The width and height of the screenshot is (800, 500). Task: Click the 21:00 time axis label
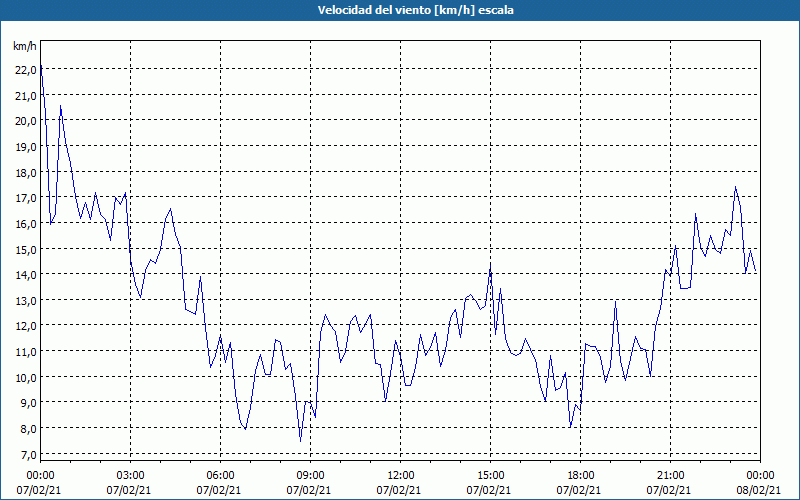(670, 476)
